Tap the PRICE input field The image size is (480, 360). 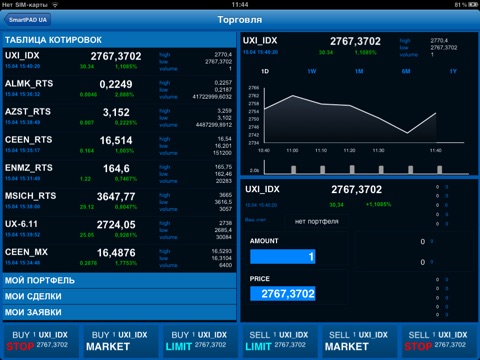click(x=283, y=294)
